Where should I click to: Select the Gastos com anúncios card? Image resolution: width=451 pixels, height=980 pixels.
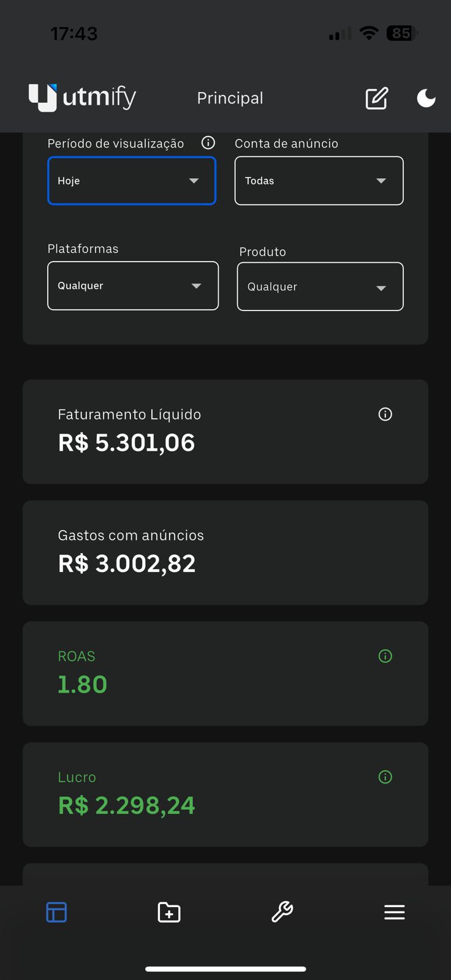point(225,552)
